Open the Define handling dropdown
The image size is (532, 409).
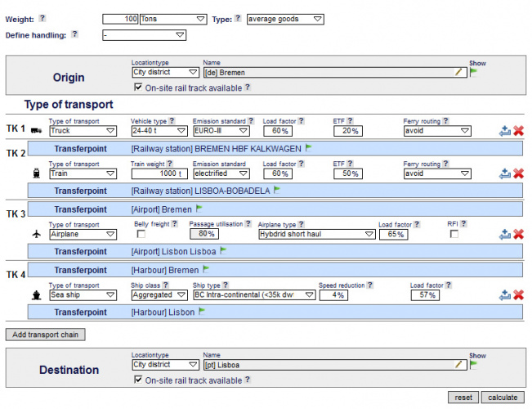tap(145, 35)
